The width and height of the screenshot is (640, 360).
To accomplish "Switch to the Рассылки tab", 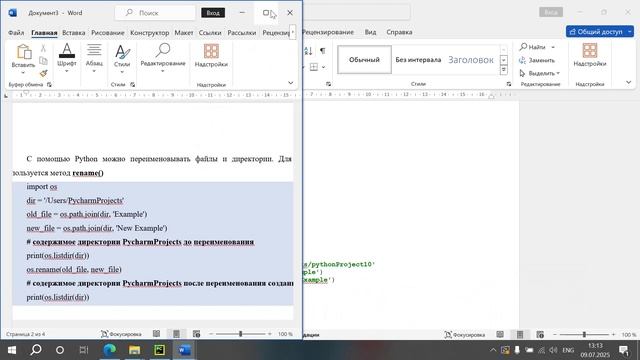I will pyautogui.click(x=242, y=33).
